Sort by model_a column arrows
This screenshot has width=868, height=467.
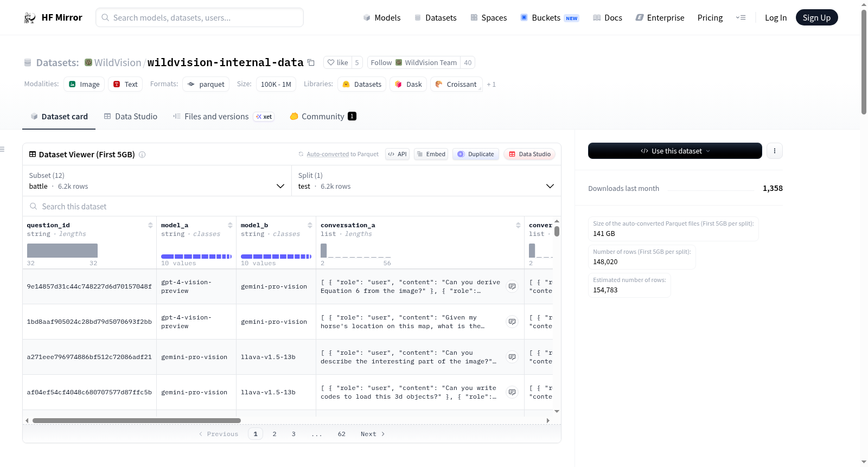pyautogui.click(x=230, y=225)
